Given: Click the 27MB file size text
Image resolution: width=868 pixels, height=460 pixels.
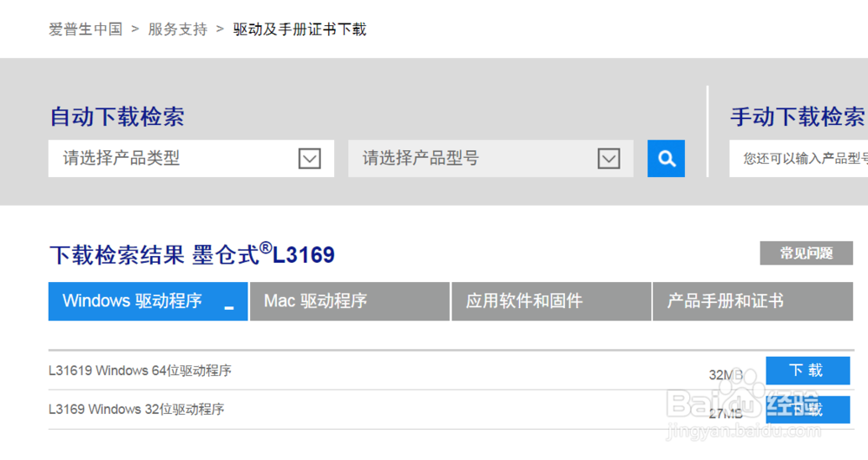Looking at the screenshot, I should (x=726, y=413).
